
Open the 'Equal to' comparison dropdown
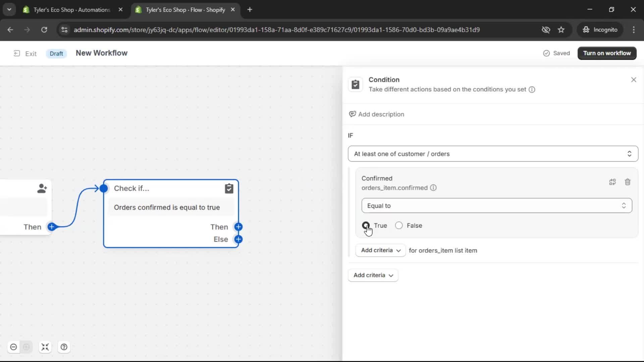coord(496,205)
